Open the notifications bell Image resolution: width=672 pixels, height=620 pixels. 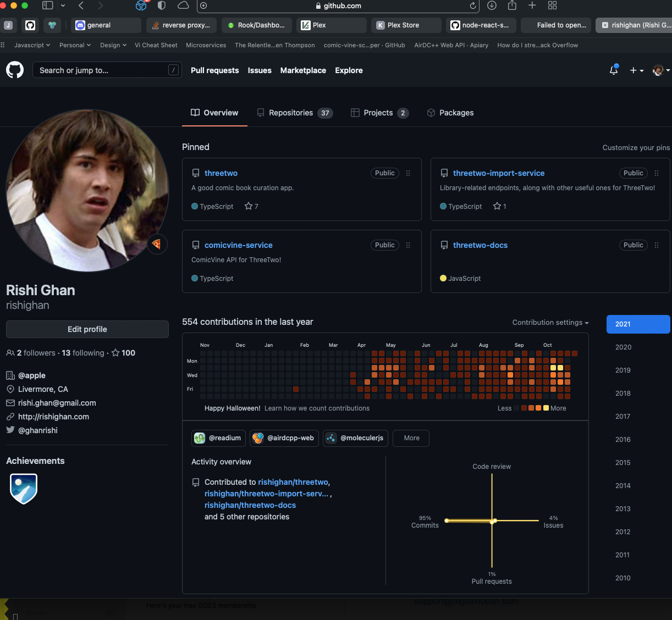614,70
